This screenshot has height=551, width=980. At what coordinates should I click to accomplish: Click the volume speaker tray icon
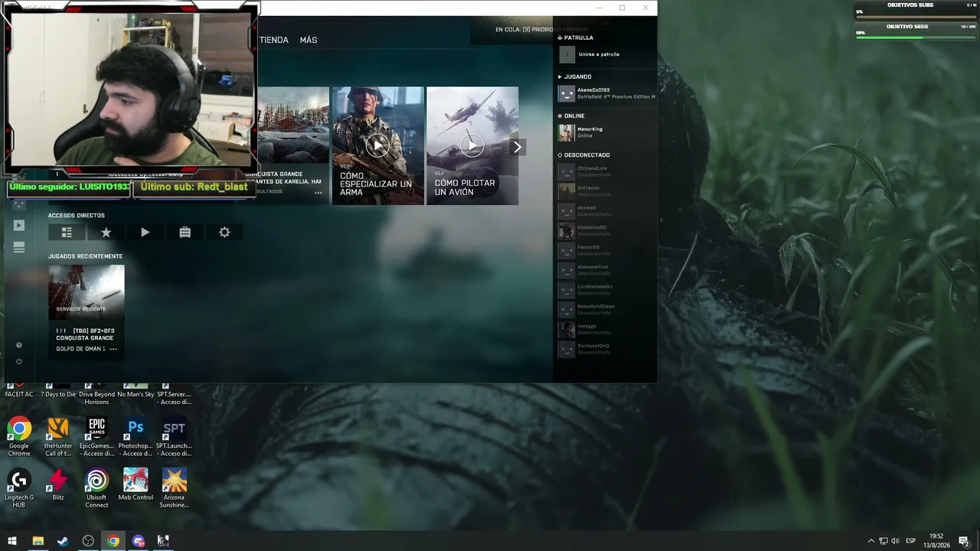point(895,541)
